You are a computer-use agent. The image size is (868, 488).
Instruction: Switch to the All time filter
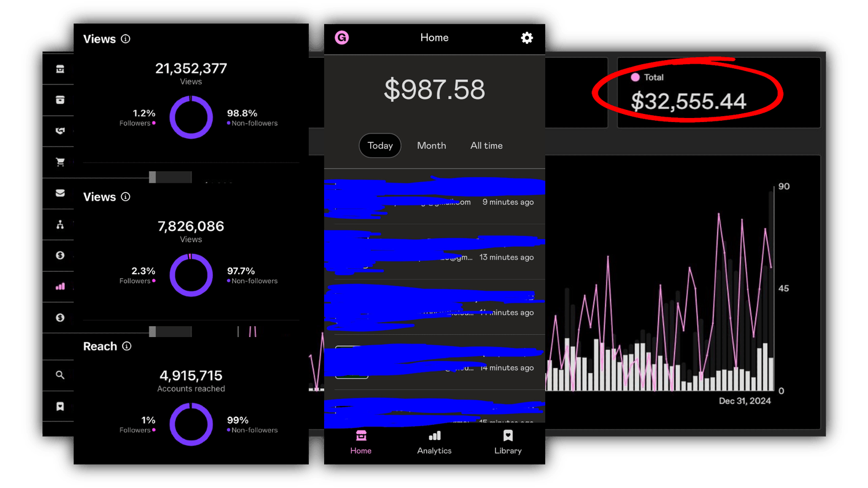(x=486, y=146)
